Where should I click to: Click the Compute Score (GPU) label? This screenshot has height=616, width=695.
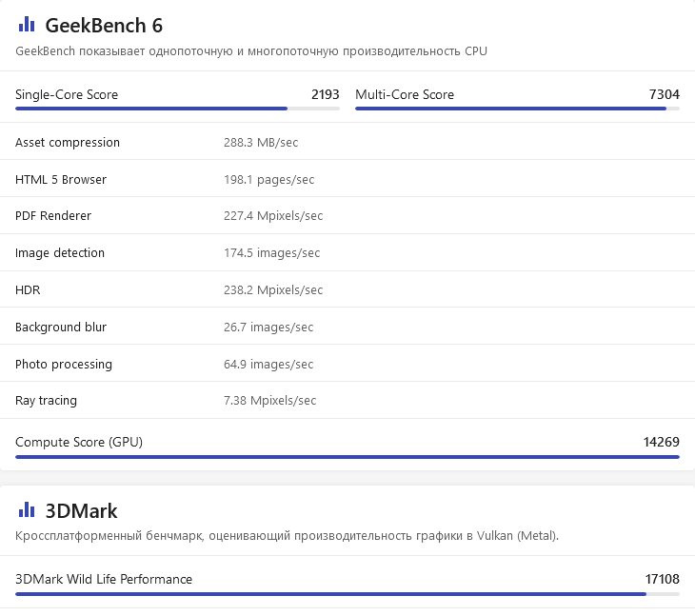(x=79, y=442)
